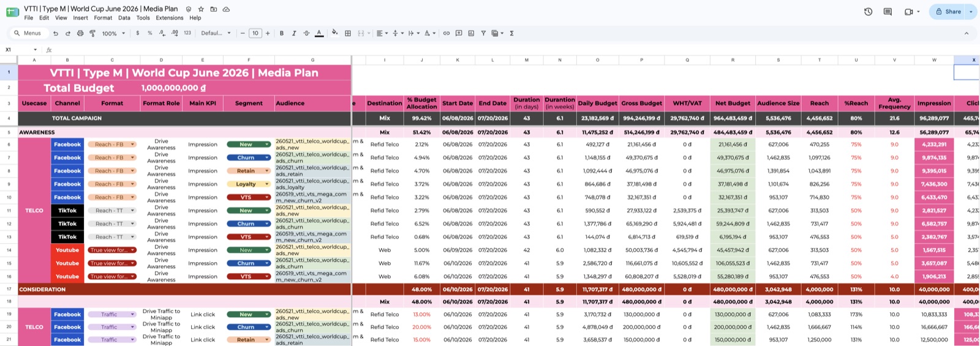The width and height of the screenshot is (980, 346).
Task: Open the arrow beside the Share button
Action: coord(971,12)
